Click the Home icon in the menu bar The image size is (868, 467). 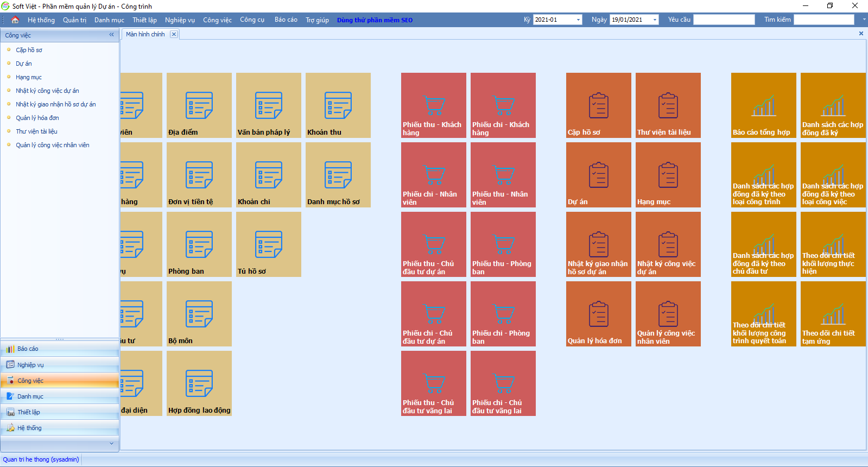tap(15, 20)
